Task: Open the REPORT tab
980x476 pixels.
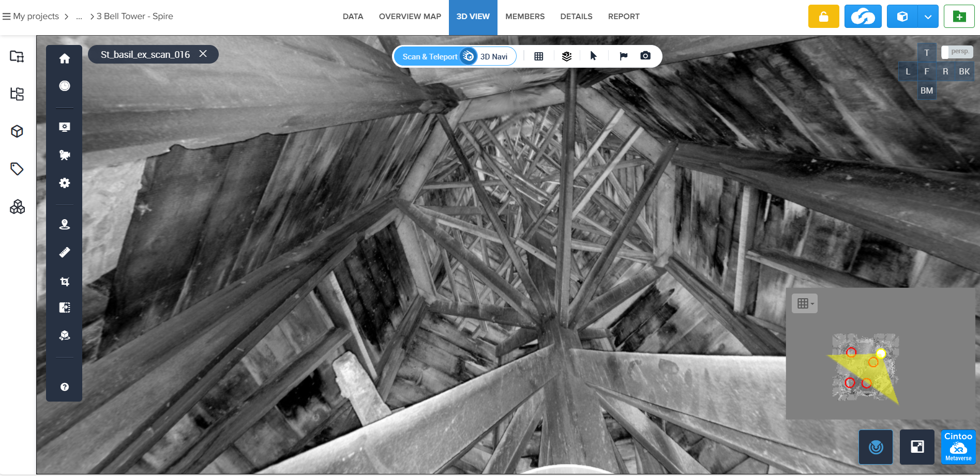Action: 624,17
